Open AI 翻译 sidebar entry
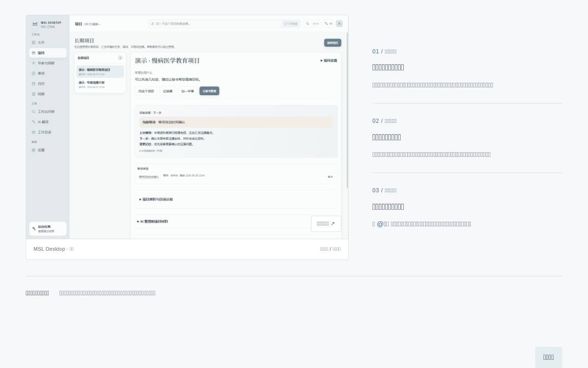Image resolution: width=588 pixels, height=368 pixels. 48,122
